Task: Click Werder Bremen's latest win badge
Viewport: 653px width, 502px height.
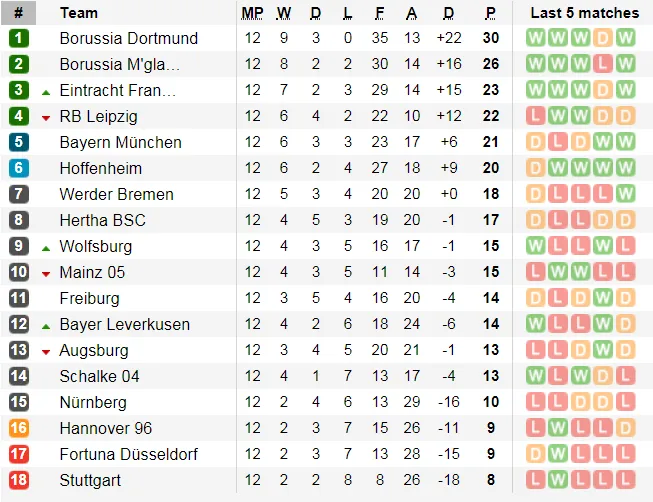Action: click(x=625, y=194)
